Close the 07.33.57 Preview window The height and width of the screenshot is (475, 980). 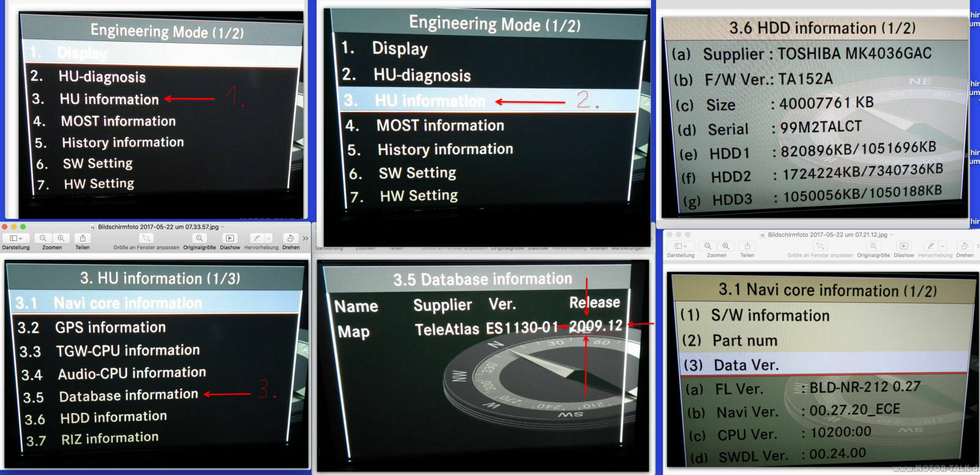point(5,227)
